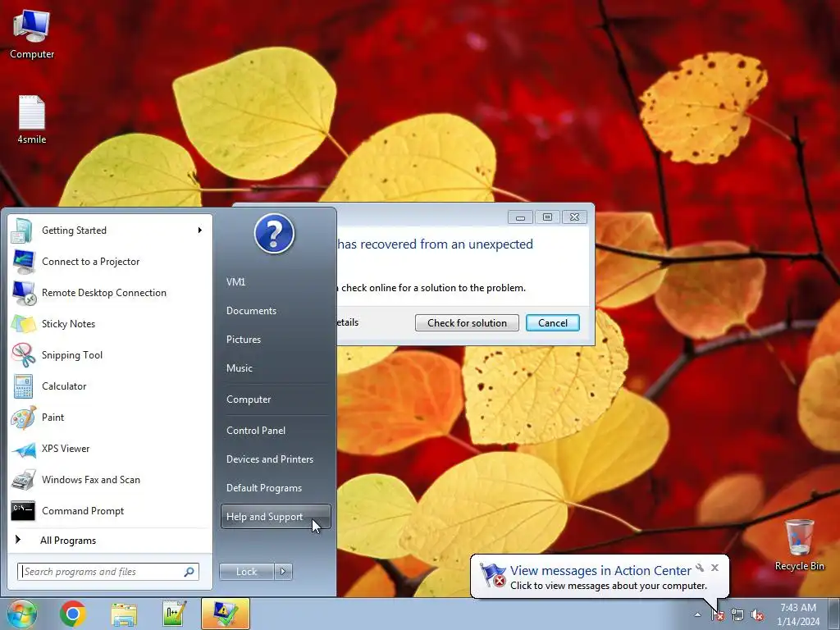Open Default Programs
Viewport: 840px width, 630px height.
pyautogui.click(x=276, y=488)
